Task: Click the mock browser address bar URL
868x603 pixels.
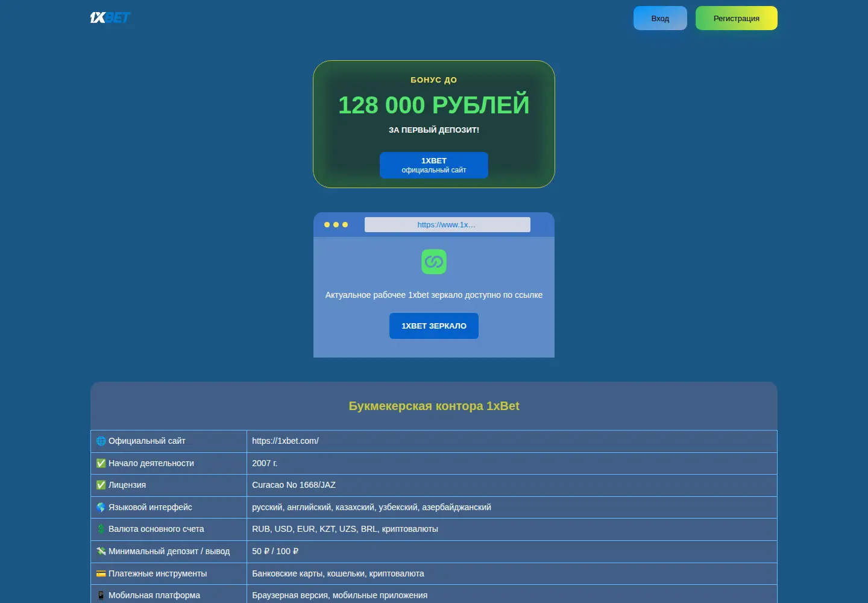Action: pos(447,225)
